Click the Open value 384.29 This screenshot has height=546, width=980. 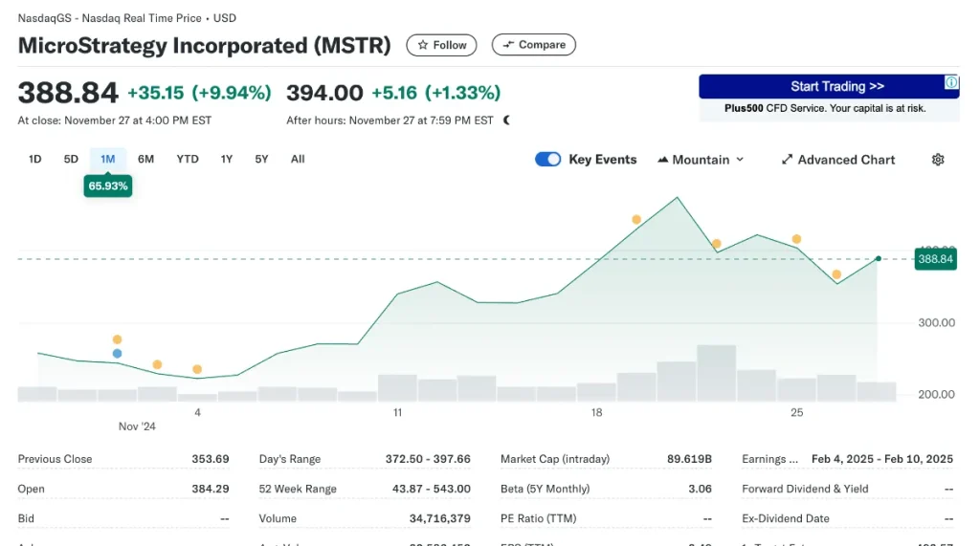[210, 489]
